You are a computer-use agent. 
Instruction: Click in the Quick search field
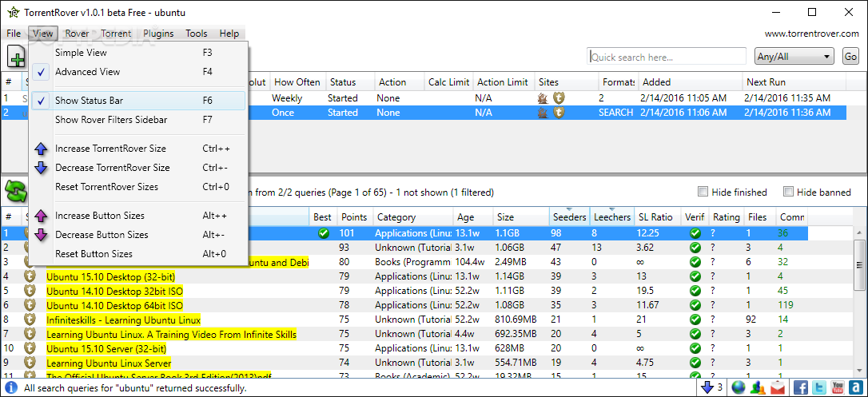pos(667,57)
